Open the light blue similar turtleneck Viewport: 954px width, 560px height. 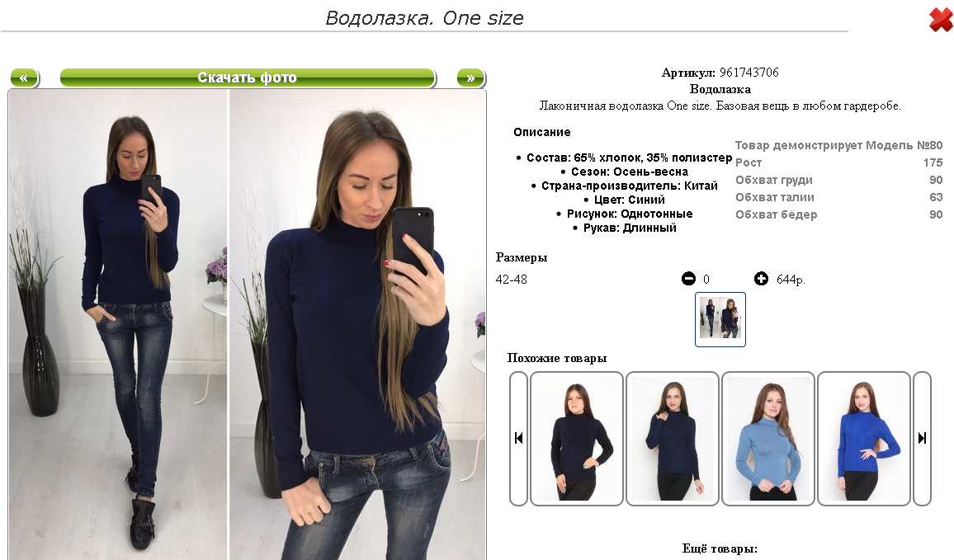(767, 439)
